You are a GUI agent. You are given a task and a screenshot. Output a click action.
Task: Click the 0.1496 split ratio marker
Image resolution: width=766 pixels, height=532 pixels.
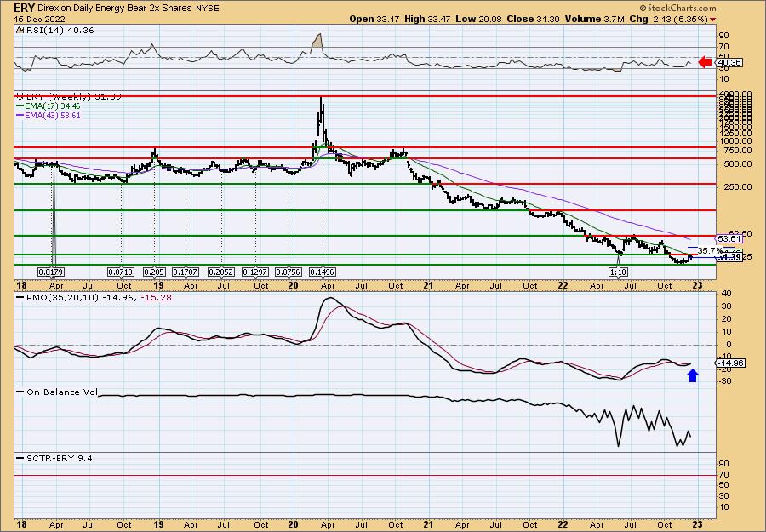point(323,272)
